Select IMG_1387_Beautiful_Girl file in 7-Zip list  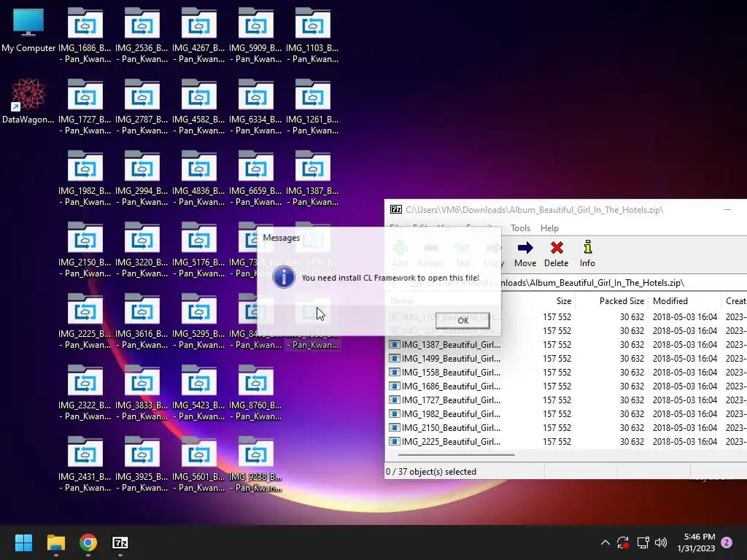pos(444,344)
